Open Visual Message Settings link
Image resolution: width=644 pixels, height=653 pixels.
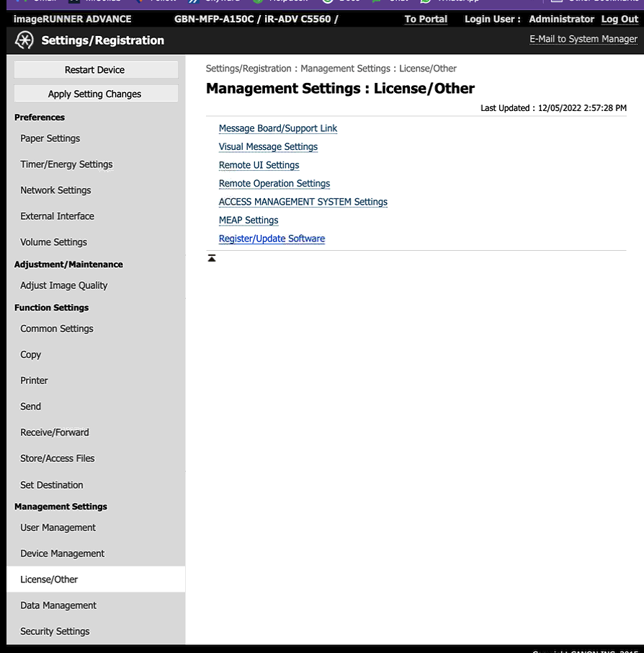[x=268, y=146]
